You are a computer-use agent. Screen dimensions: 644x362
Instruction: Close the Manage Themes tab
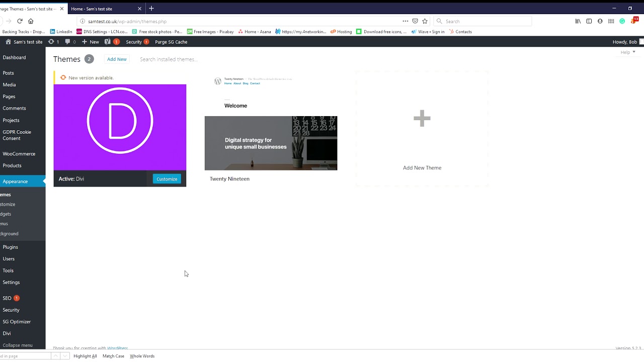[61, 9]
